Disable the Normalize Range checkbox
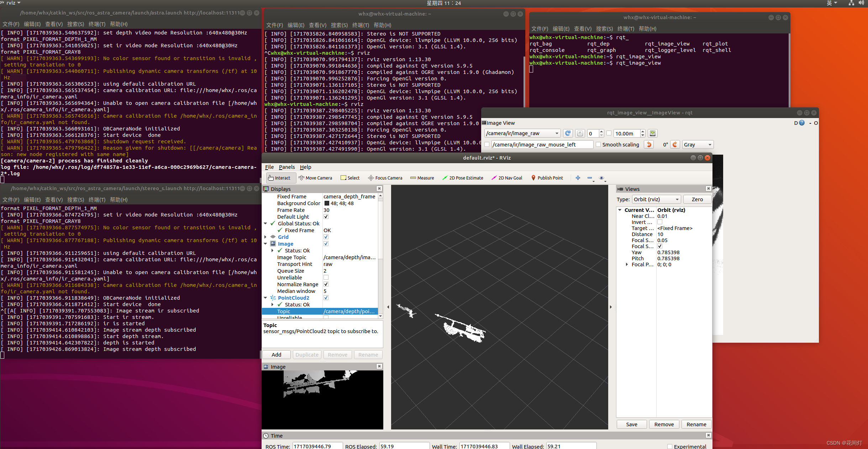Image resolution: width=868 pixels, height=449 pixels. pos(326,284)
